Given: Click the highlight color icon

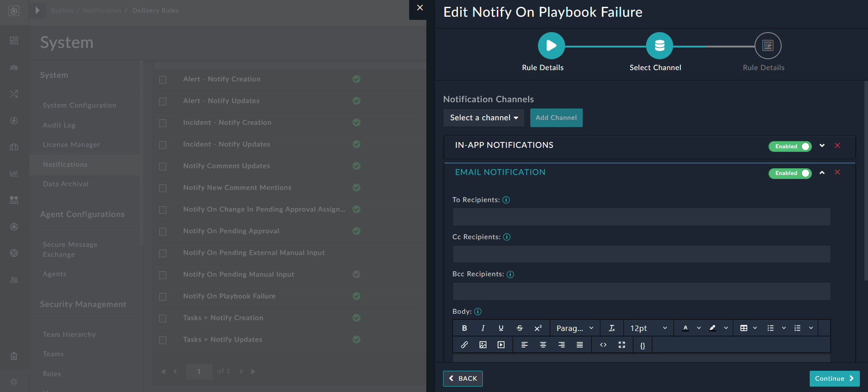Looking at the screenshot, I should 712,328.
